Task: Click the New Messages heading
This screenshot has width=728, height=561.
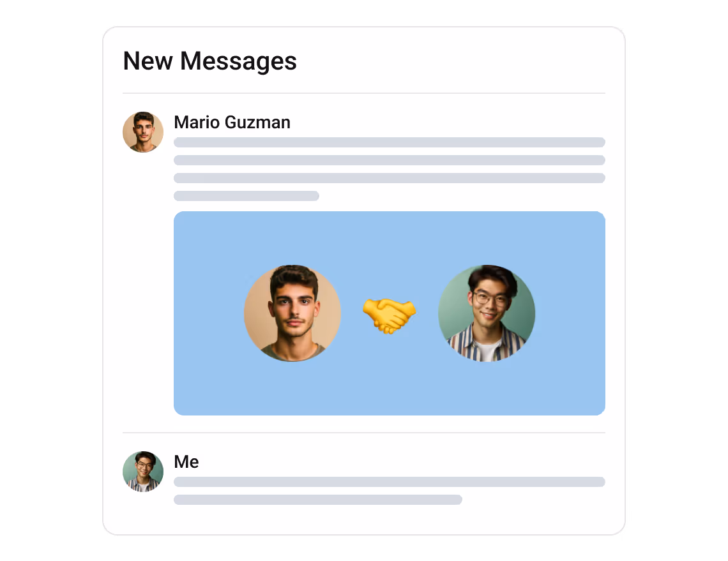Action: [210, 61]
